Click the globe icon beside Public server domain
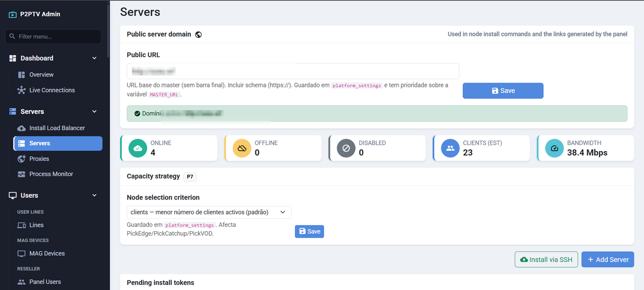644x290 pixels. click(198, 34)
